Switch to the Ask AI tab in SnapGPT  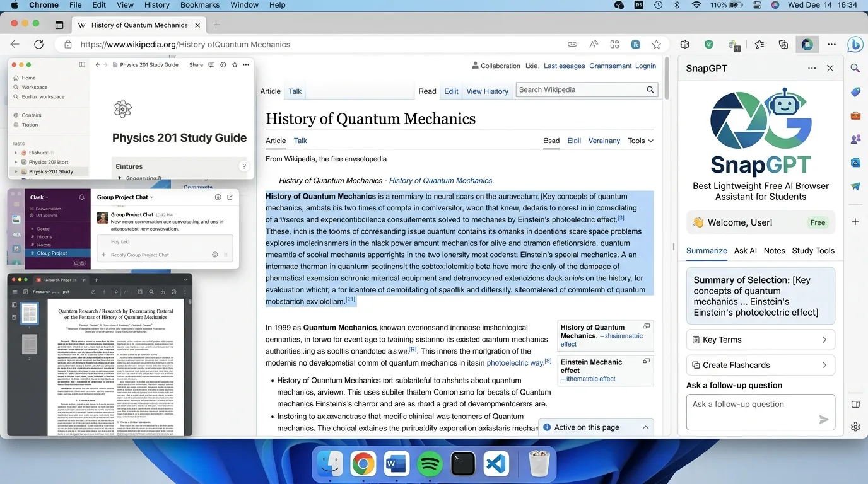click(x=745, y=251)
